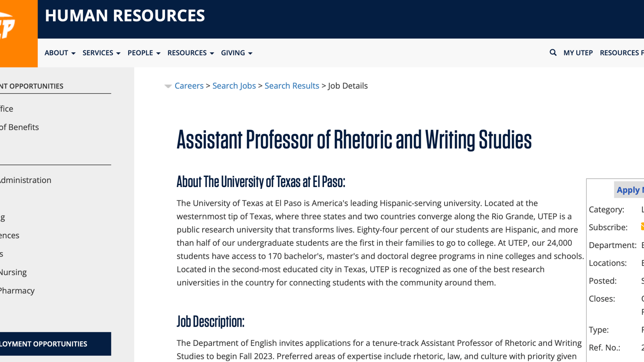Click the breadcrumb gray arrow icon

click(168, 86)
